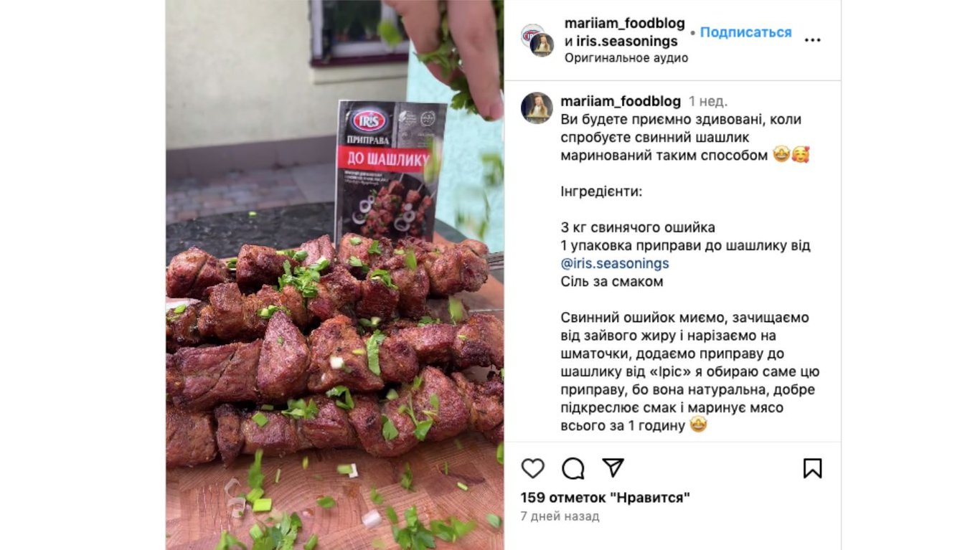This screenshot has width=980, height=550.
Task: Save post with the bookmark icon
Action: click(x=812, y=468)
